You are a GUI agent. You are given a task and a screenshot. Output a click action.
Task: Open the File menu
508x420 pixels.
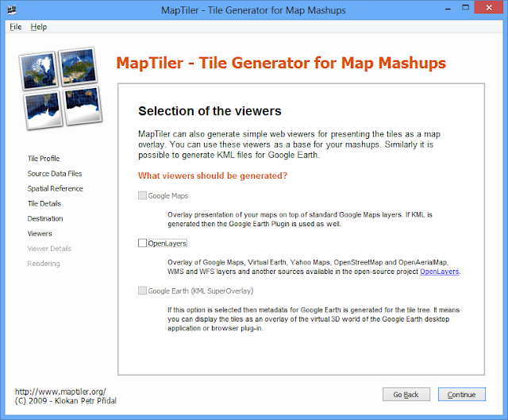click(16, 27)
